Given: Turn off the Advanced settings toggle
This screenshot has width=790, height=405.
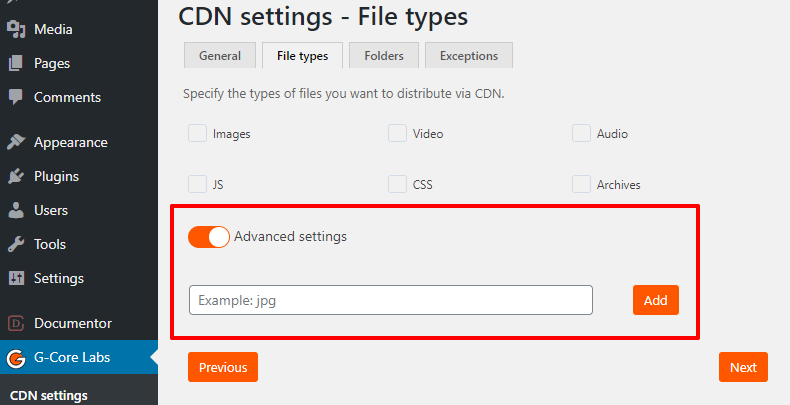Looking at the screenshot, I should click(209, 237).
